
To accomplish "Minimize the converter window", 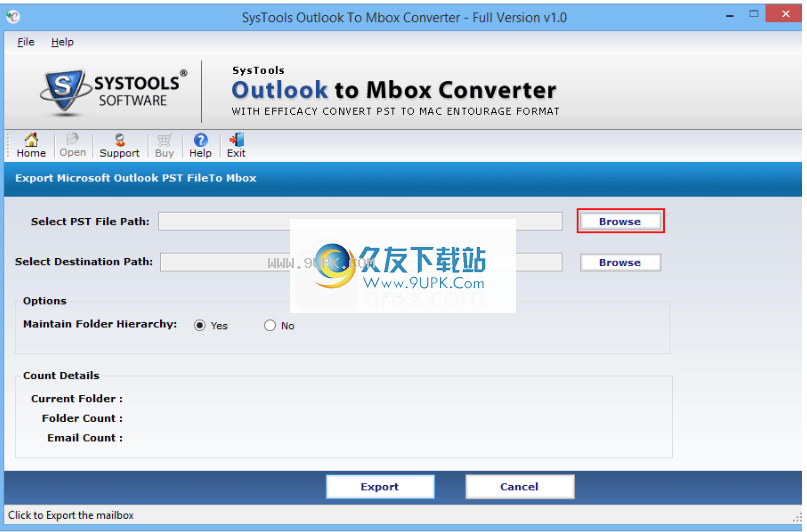I will (x=730, y=16).
